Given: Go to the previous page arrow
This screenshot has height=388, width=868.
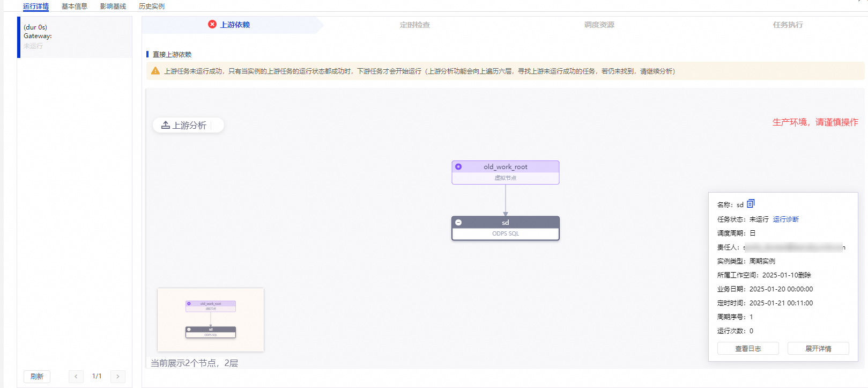Looking at the screenshot, I should (76, 376).
